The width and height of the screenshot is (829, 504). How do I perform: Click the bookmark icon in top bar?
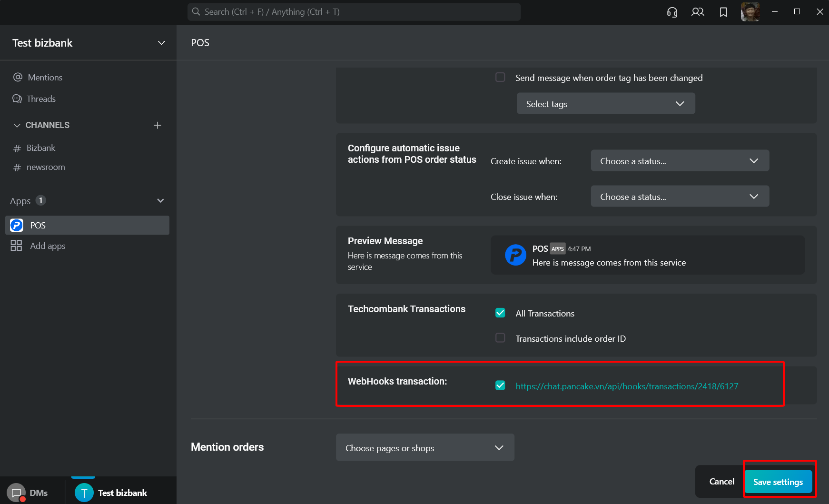[723, 12]
